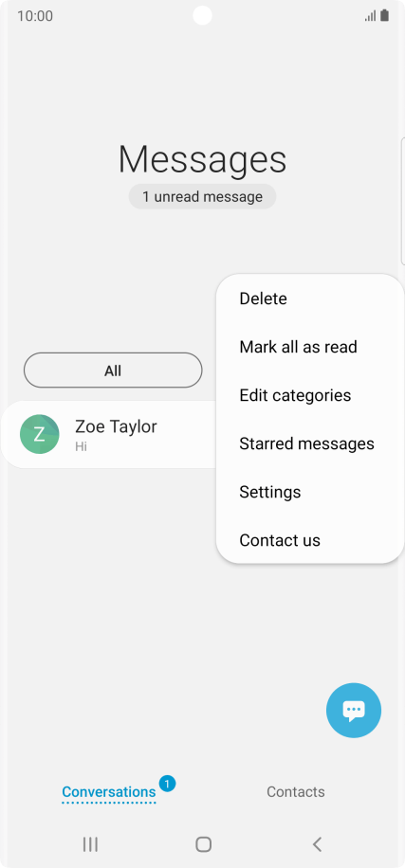Tap the Android back navigation arrow
The width and height of the screenshot is (405, 868).
[317, 844]
